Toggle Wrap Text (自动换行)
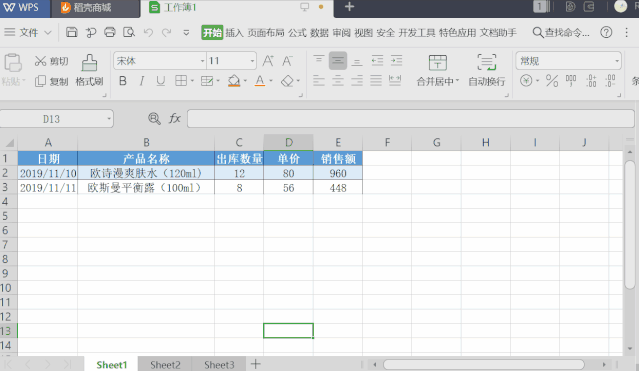 (487, 71)
